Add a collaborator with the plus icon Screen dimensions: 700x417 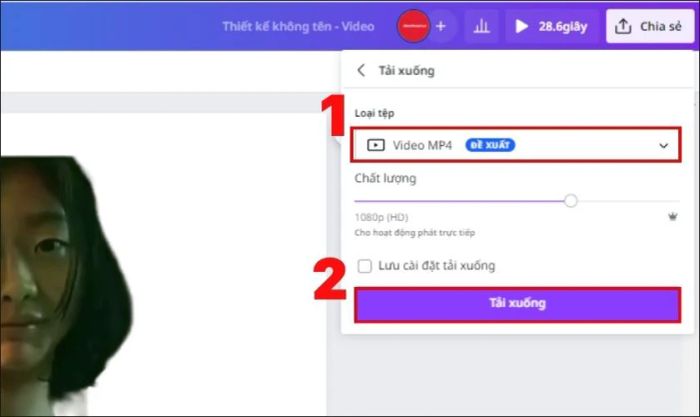441,27
